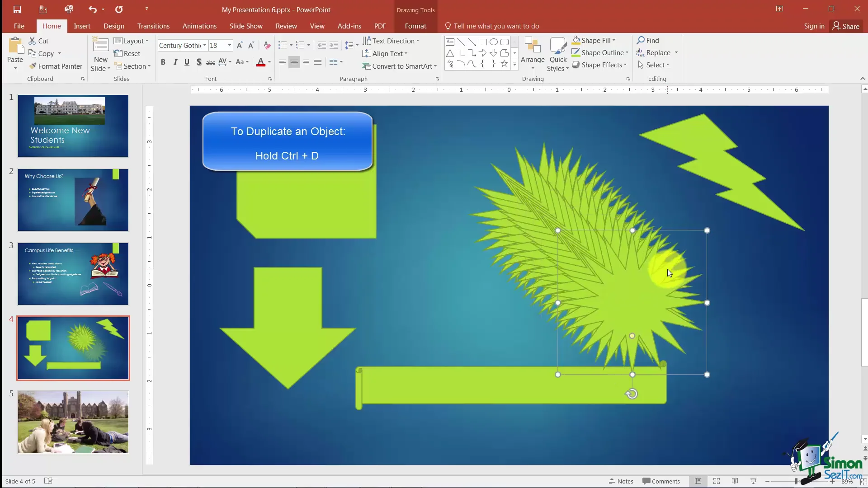The image size is (868, 488).
Task: Open Slide Sorter view from status bar
Action: (717, 481)
